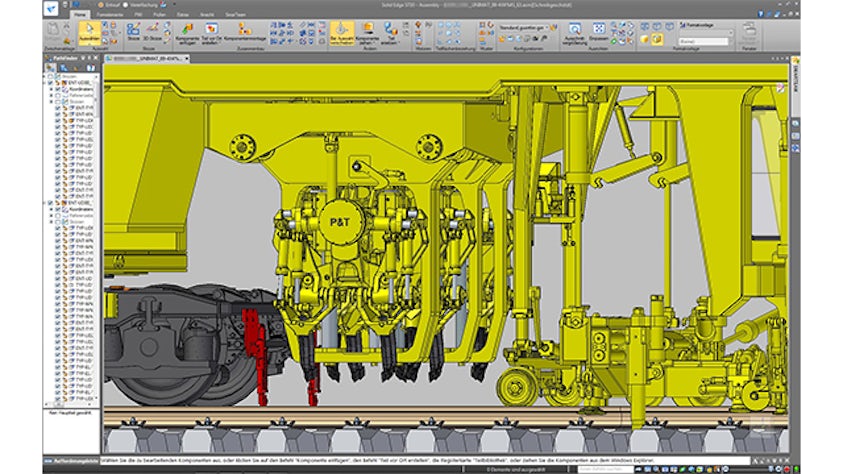Enable the first Referenzebenen checkbox
The image size is (843, 474).
point(58,96)
